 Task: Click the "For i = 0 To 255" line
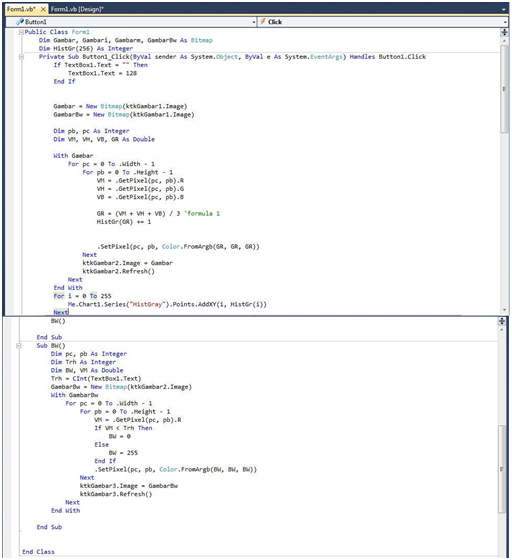point(82,296)
